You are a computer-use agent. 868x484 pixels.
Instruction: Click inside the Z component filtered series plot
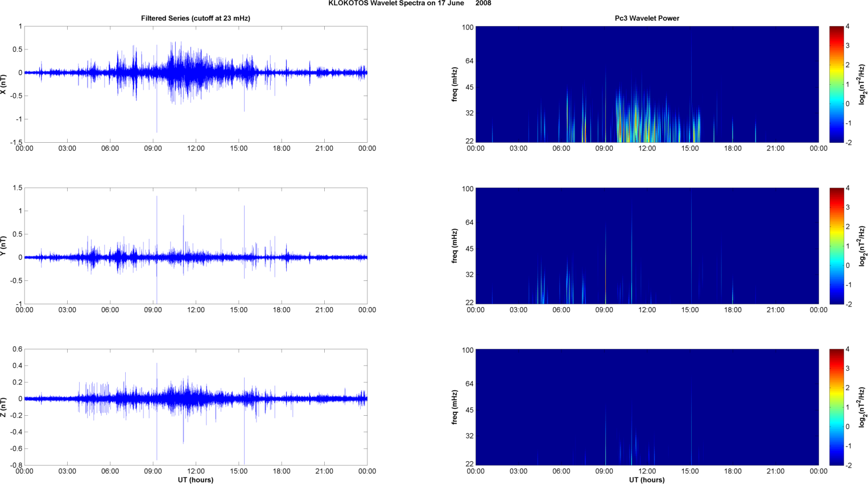pyautogui.click(x=196, y=407)
